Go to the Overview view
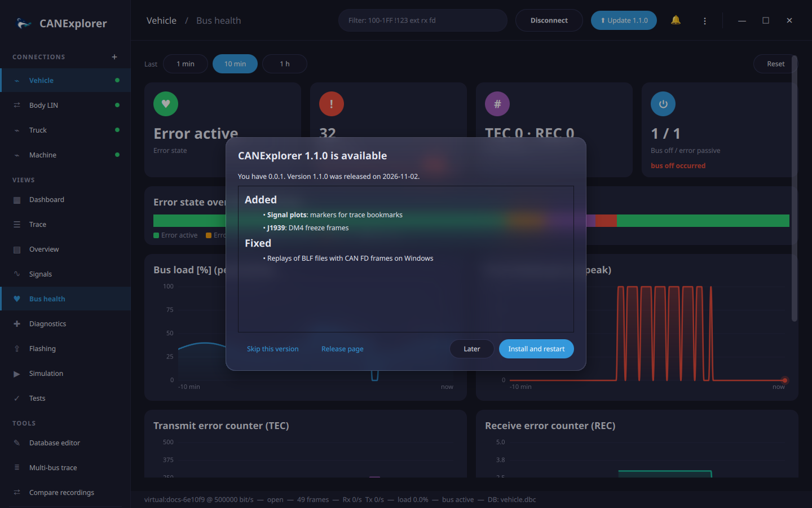This screenshot has width=812, height=508. pos(65,249)
